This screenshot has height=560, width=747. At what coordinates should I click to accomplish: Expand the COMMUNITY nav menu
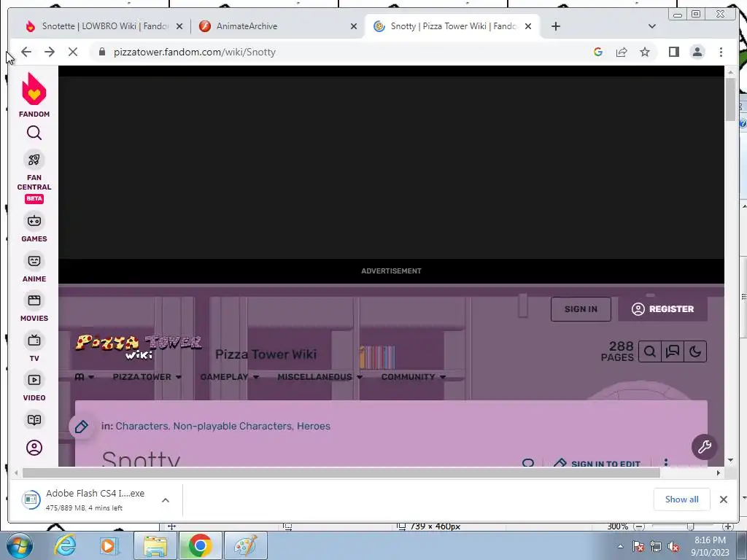(413, 377)
